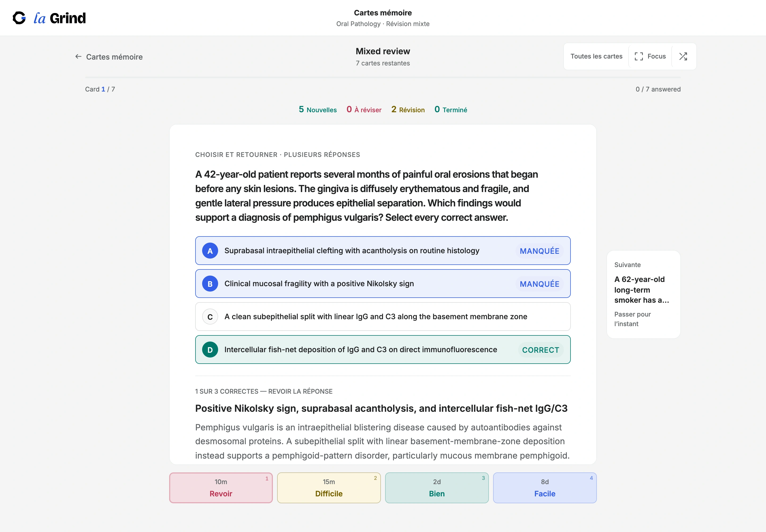Click Passer pour l'instant to skip
This screenshot has width=766, height=532.
pyautogui.click(x=632, y=319)
